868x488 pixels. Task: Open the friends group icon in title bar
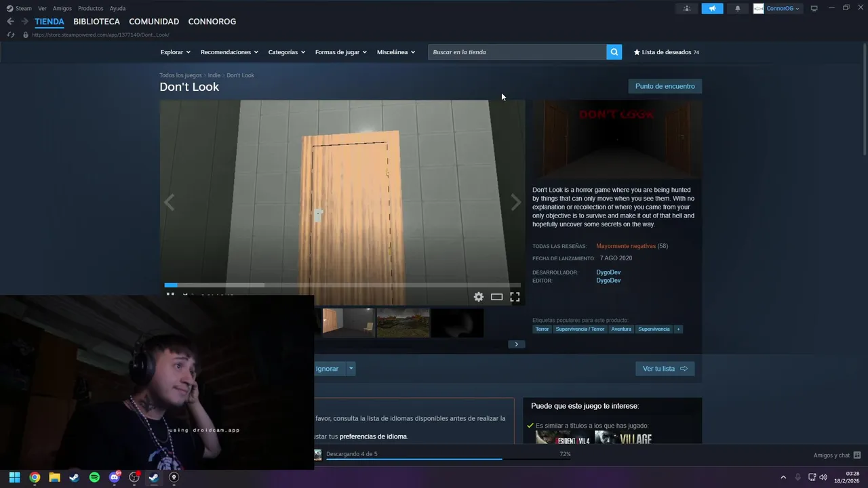[687, 8]
